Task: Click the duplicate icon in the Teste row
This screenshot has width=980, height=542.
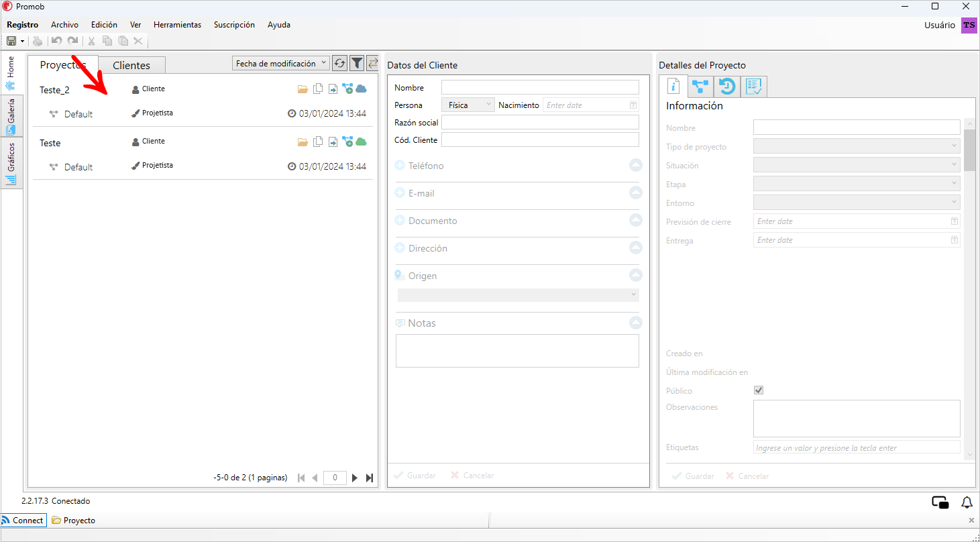Action: pyautogui.click(x=318, y=142)
